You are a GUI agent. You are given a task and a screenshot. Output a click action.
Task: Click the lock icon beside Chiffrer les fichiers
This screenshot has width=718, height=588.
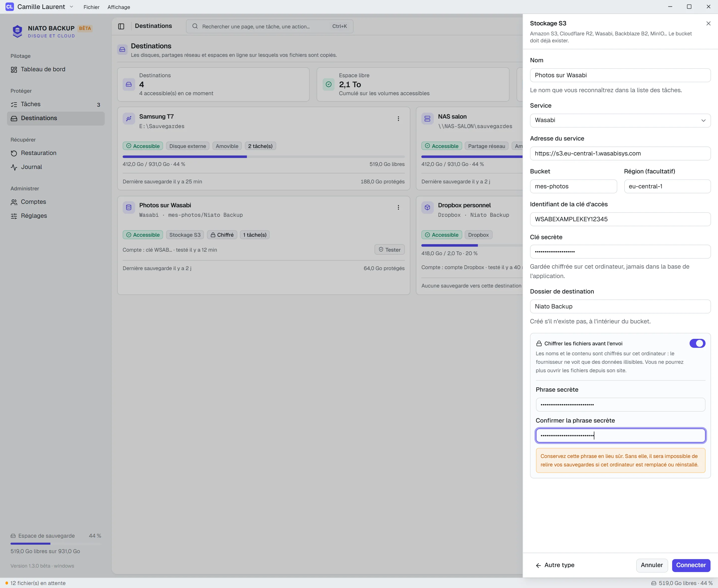(x=539, y=343)
